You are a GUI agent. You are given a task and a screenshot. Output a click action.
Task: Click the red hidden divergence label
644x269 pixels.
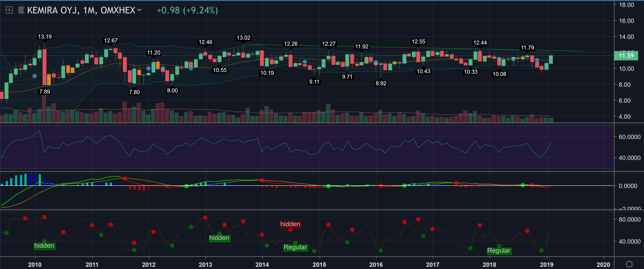coord(290,224)
